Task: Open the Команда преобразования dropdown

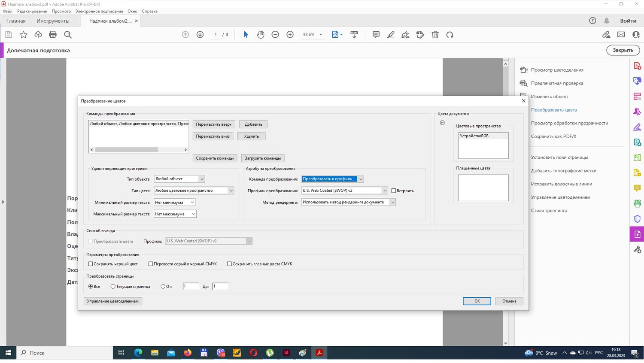Action: (333, 179)
